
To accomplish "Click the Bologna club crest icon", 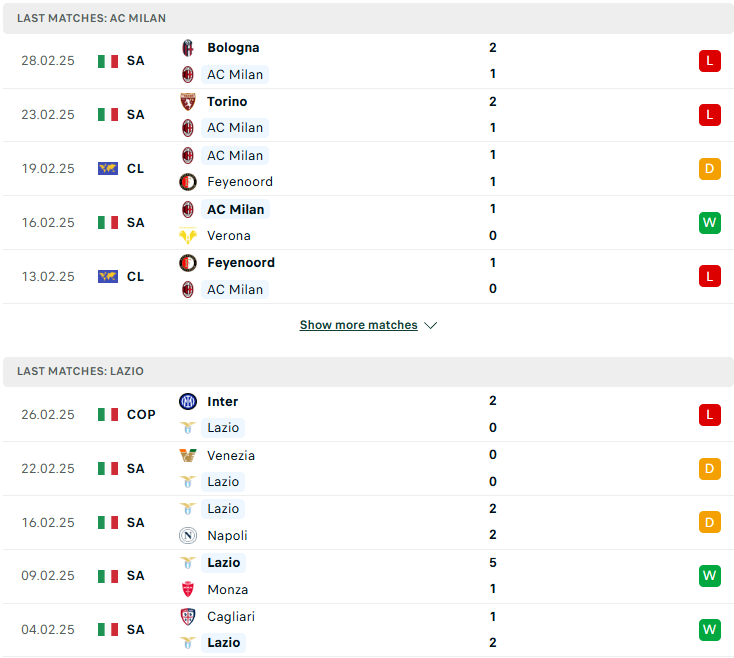I will tap(188, 48).
